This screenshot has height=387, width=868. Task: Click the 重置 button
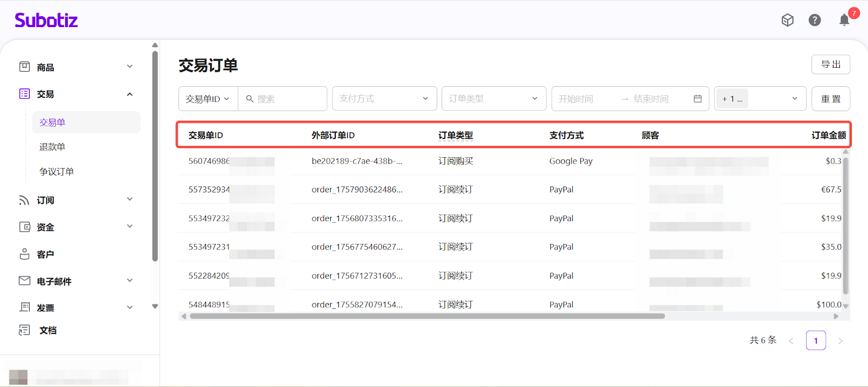pos(831,99)
